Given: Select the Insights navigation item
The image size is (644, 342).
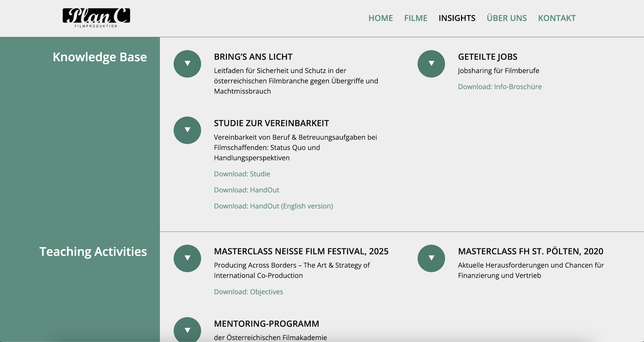Looking at the screenshot, I should click(x=457, y=18).
